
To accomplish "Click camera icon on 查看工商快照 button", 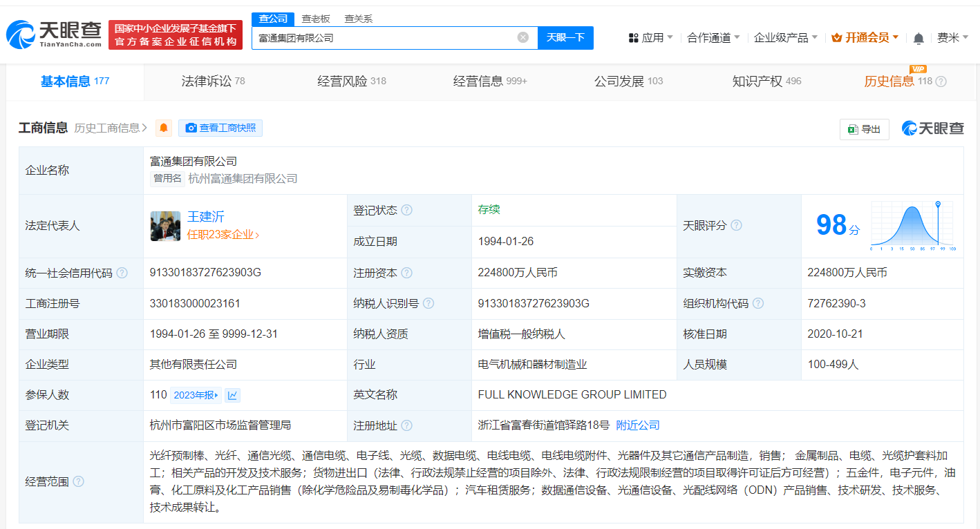I will coord(191,128).
